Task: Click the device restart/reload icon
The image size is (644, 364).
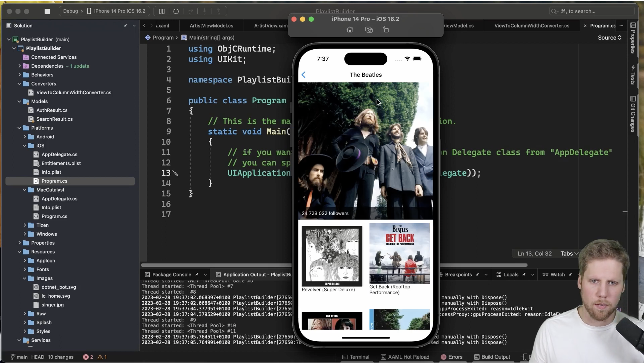Action: pyautogui.click(x=176, y=11)
